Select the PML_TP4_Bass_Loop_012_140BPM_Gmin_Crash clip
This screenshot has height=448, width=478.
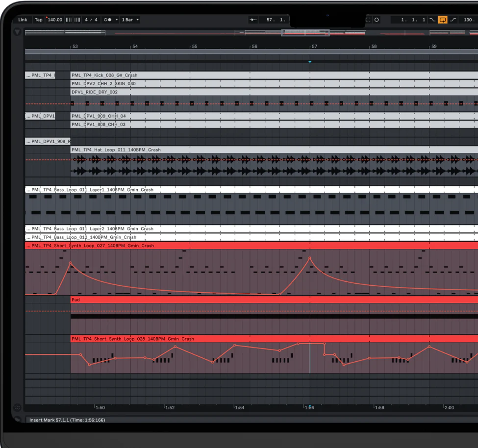(x=252, y=237)
